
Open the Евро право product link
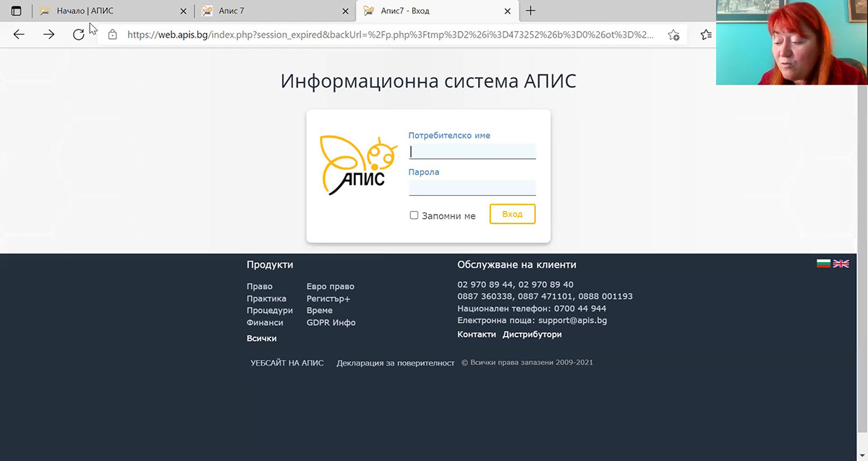pos(330,286)
